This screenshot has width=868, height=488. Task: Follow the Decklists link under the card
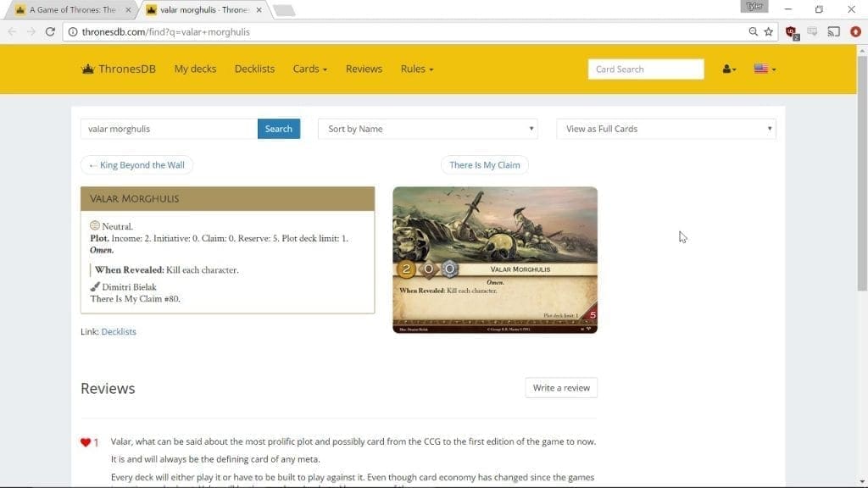point(119,331)
